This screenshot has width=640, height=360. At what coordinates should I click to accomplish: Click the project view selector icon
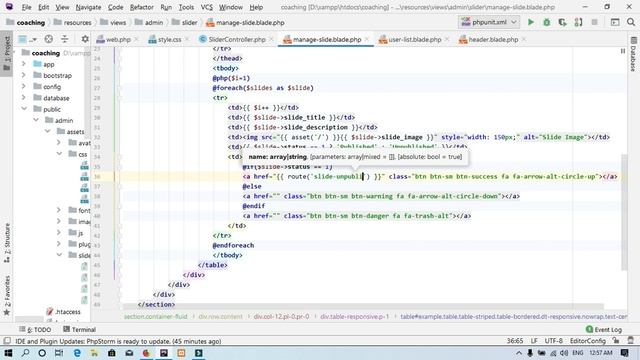pyautogui.click(x=27, y=39)
